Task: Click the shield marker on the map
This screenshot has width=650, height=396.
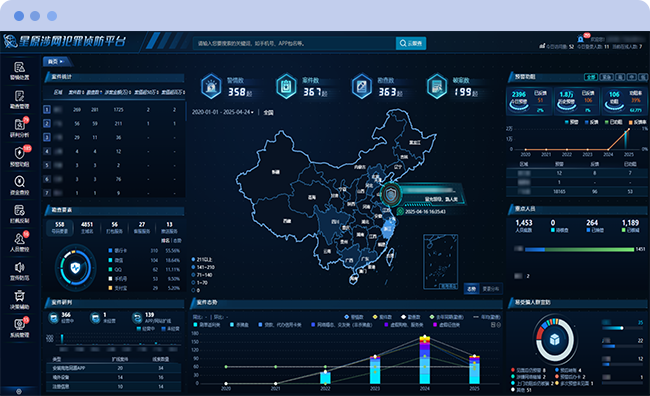Action: (390, 194)
